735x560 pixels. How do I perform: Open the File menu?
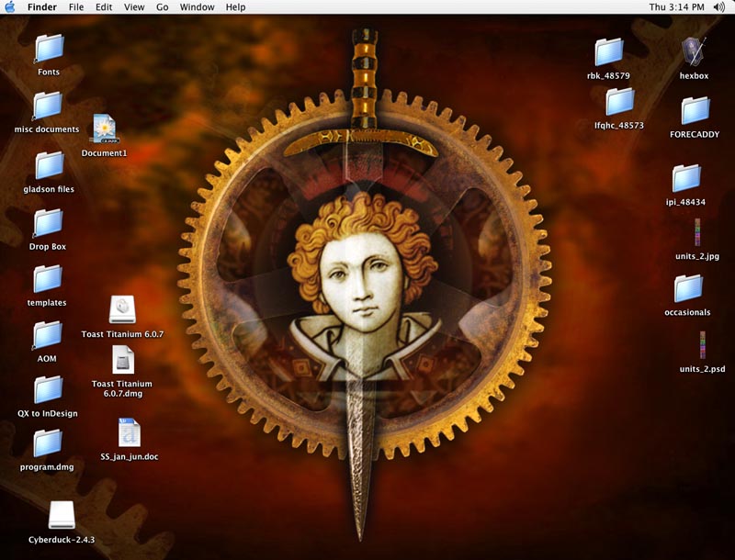[x=76, y=7]
